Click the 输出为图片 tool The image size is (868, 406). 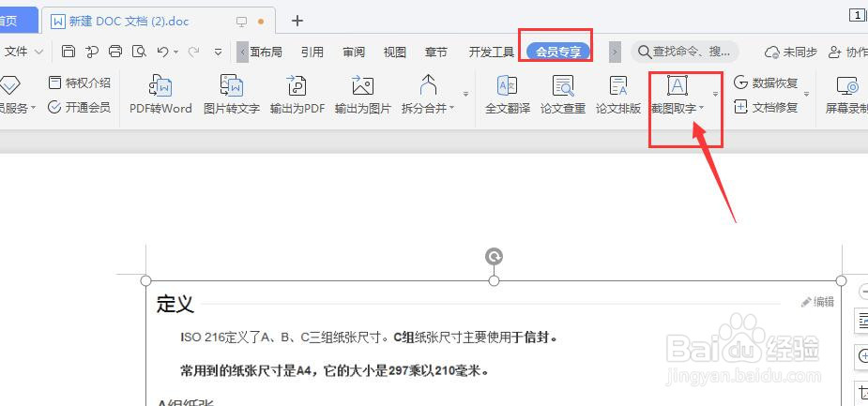(362, 94)
